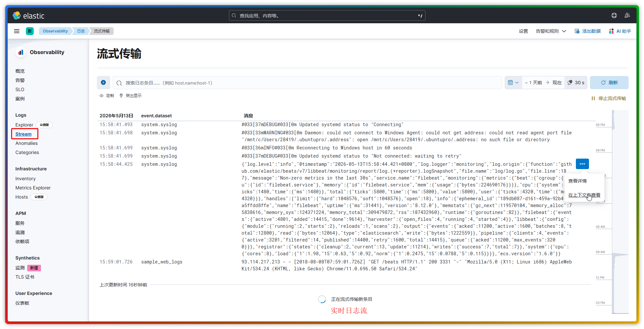Viewport: 644px width, 329px height.
Task: Open the 设置 settings link
Action: click(x=523, y=31)
